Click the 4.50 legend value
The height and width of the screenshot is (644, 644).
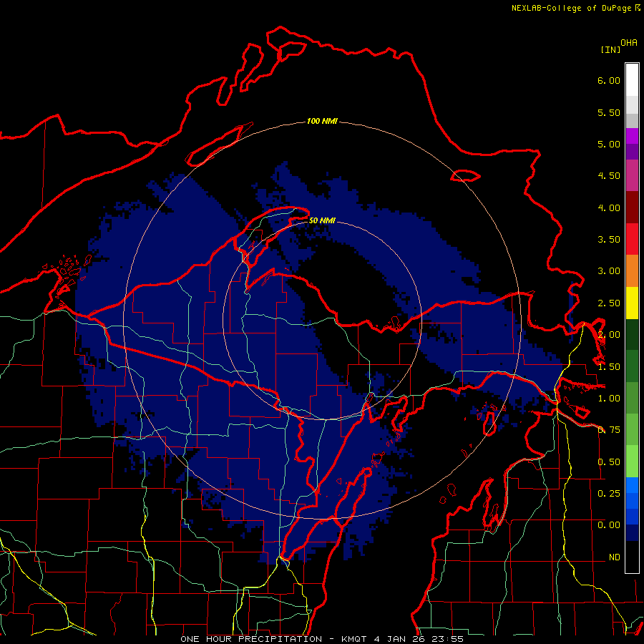point(609,176)
